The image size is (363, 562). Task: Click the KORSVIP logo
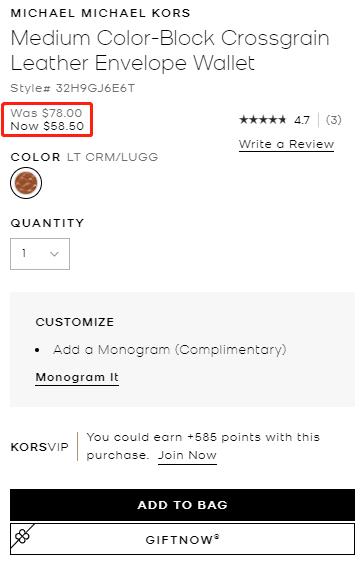(39, 447)
